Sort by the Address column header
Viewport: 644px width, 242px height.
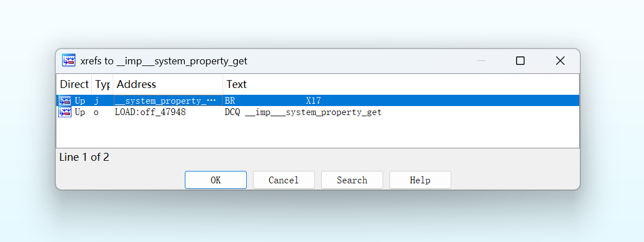(168, 84)
